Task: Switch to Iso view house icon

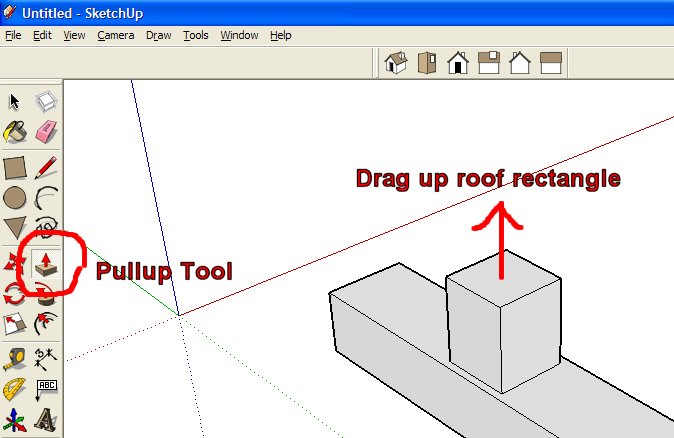Action: (x=396, y=63)
